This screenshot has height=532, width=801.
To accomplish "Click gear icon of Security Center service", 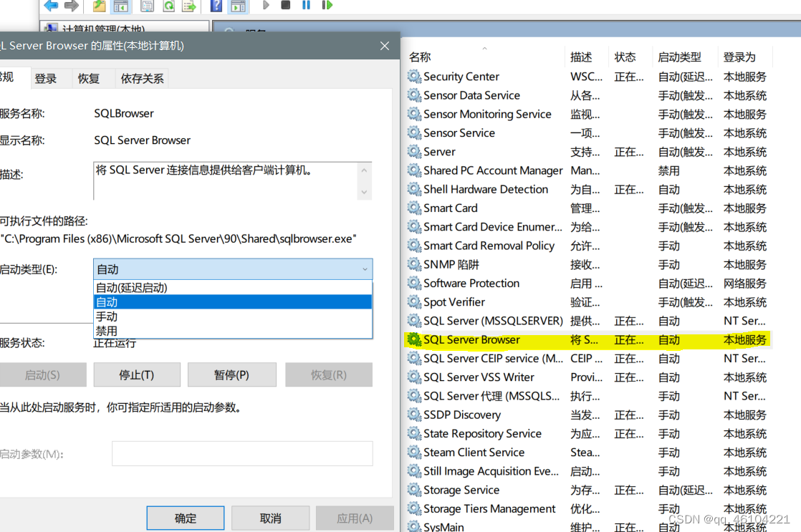I will [414, 77].
